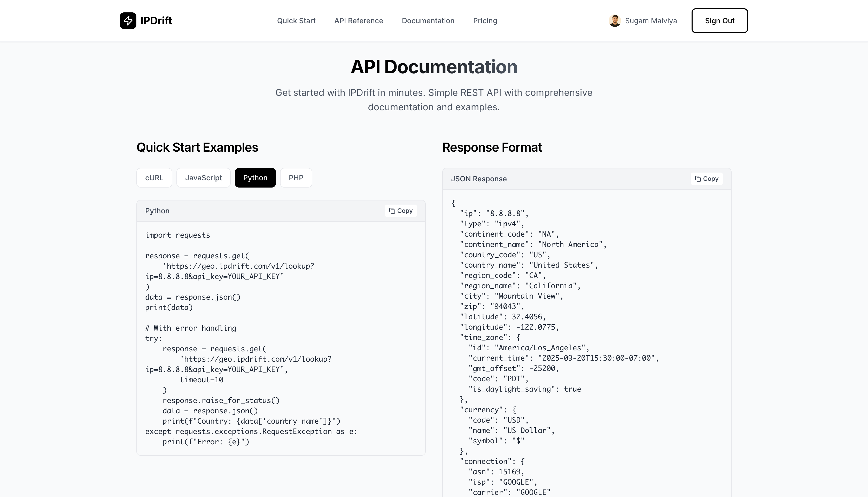The image size is (868, 497).
Task: Copy the Python code snippet
Action: pyautogui.click(x=401, y=211)
